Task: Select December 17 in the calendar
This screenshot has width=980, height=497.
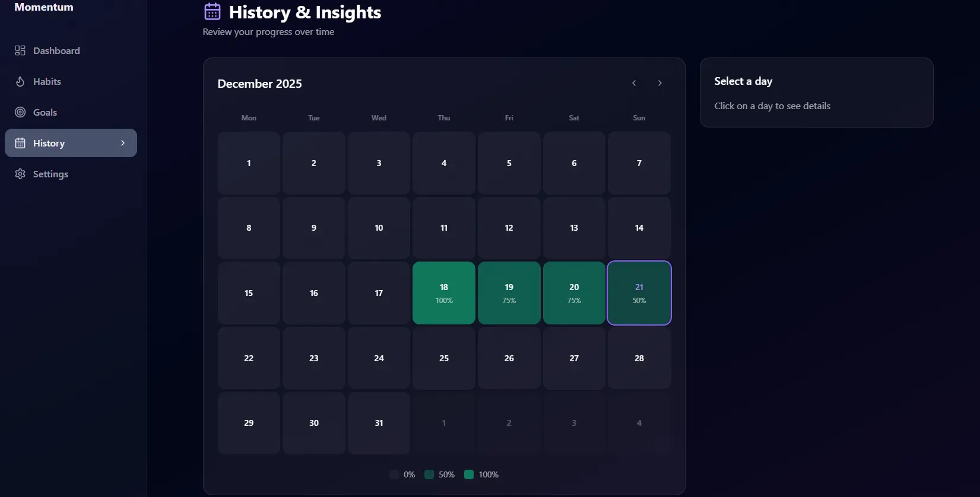Action: pyautogui.click(x=379, y=293)
